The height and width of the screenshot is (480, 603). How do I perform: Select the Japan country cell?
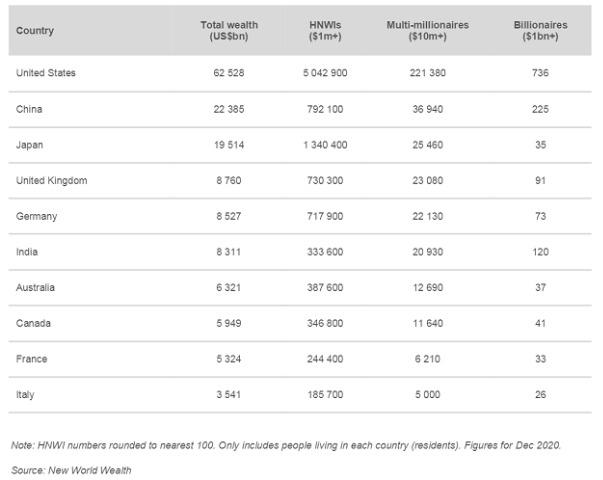[x=30, y=145]
